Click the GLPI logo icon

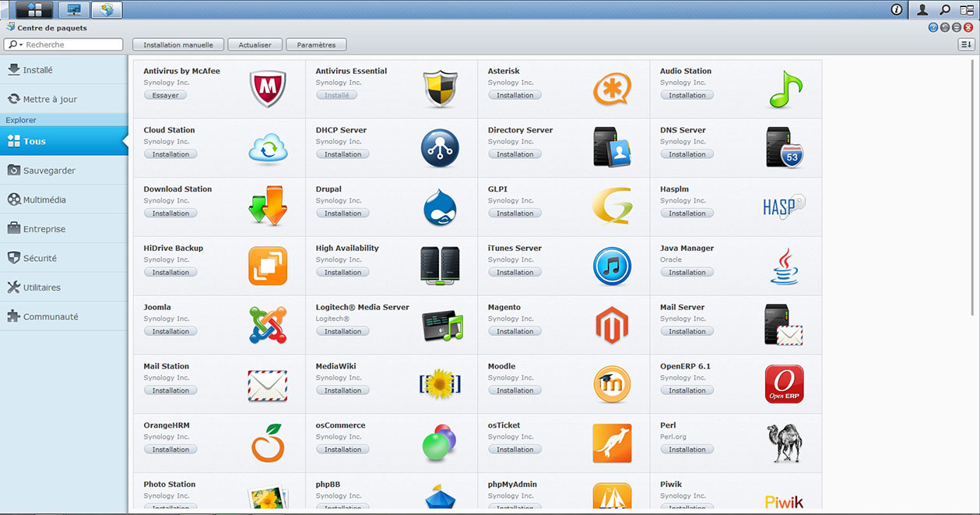tap(612, 207)
